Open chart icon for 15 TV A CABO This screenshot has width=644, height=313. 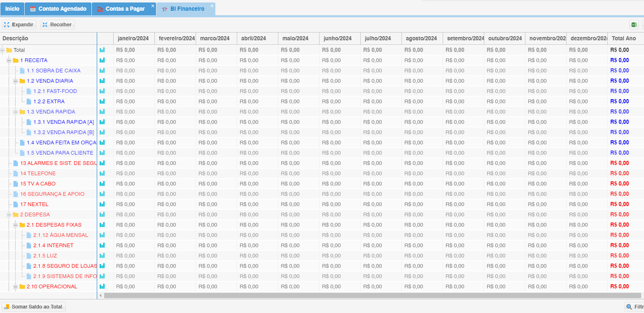(102, 183)
